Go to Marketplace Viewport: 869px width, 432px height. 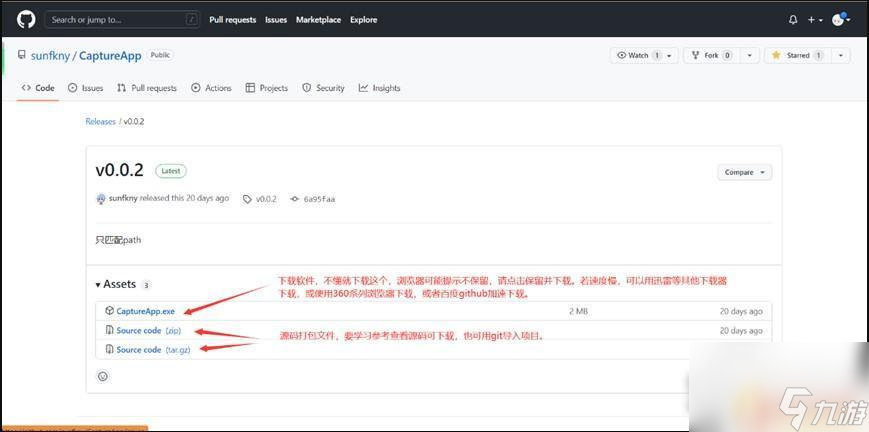pos(319,19)
